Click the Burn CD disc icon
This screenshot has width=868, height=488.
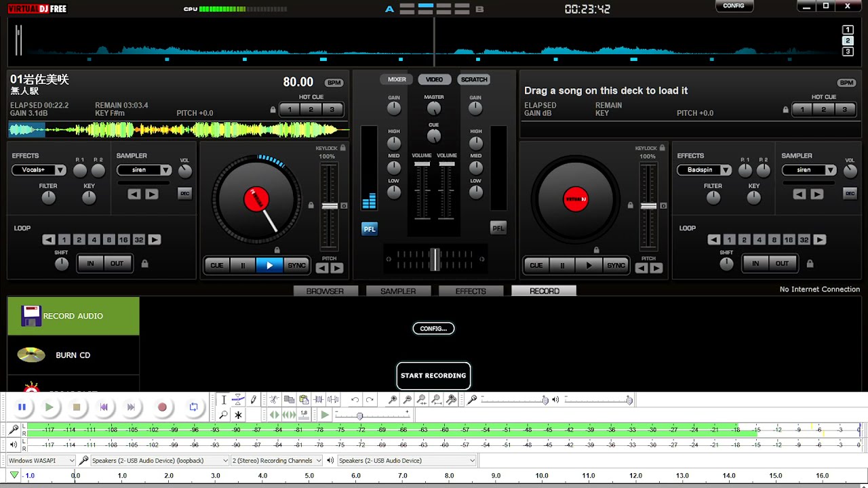[31, 354]
